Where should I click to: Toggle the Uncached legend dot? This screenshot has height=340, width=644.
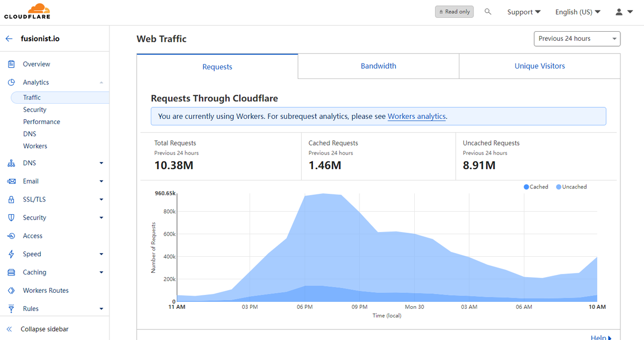pos(559,187)
